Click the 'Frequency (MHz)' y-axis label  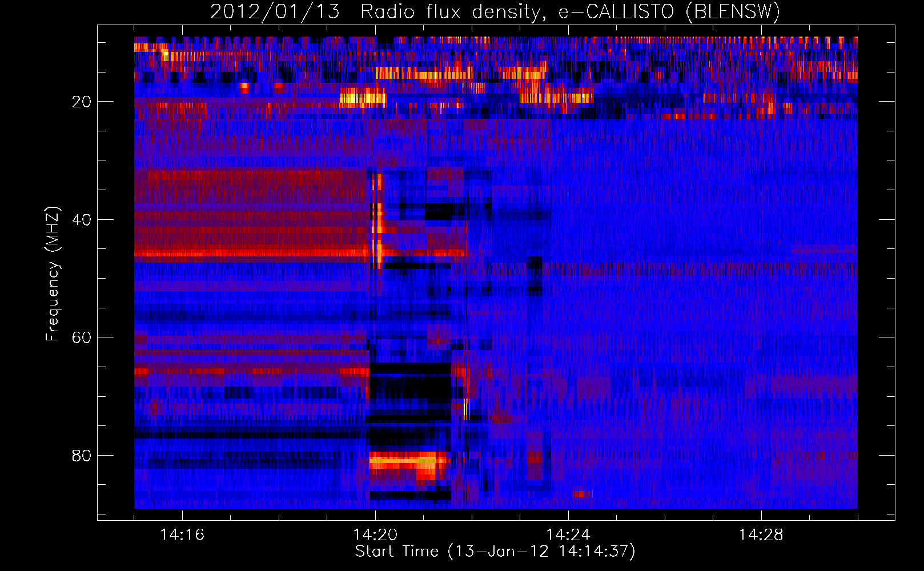coord(52,274)
